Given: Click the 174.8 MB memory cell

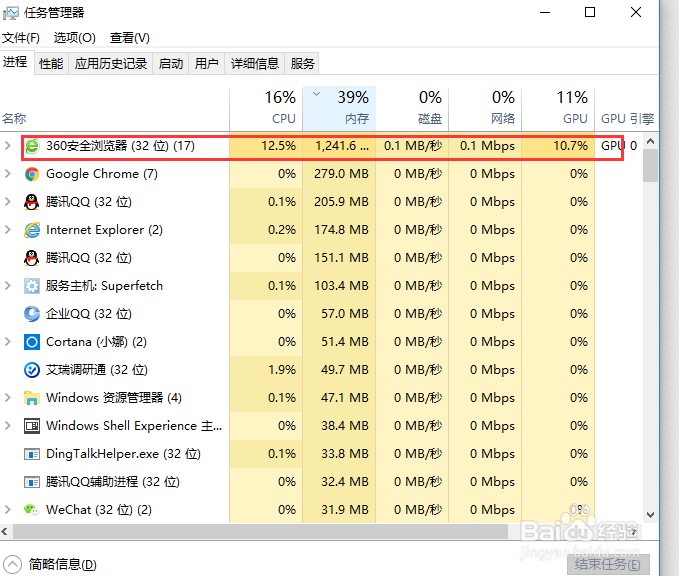Looking at the screenshot, I should coord(339,230).
